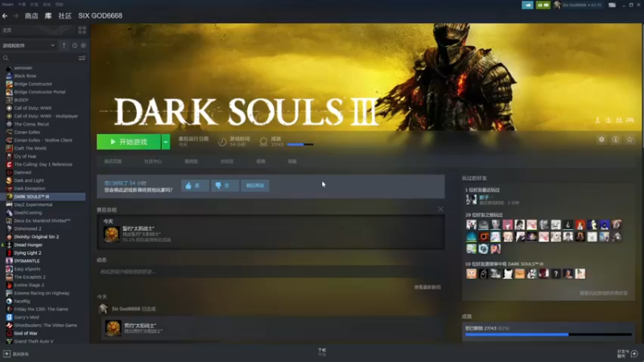The width and height of the screenshot is (644, 362).
Task: Select Garry's Mod in list
Action: point(27,317)
